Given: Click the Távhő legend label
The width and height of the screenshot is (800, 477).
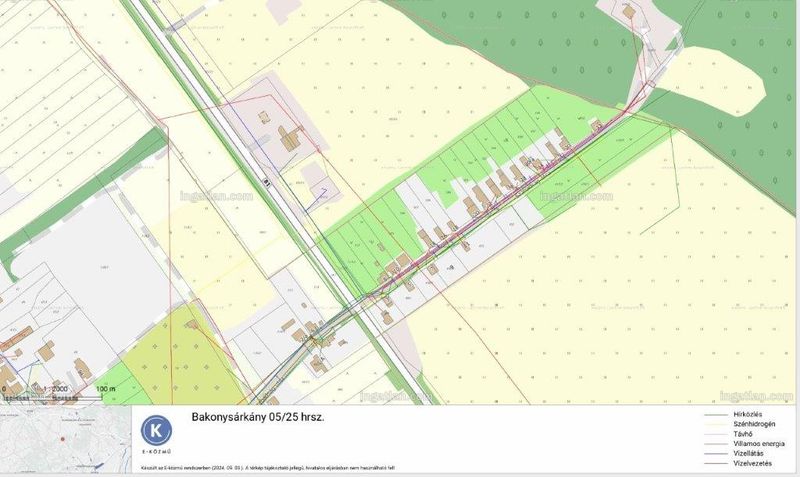Looking at the screenshot, I should (x=743, y=434).
